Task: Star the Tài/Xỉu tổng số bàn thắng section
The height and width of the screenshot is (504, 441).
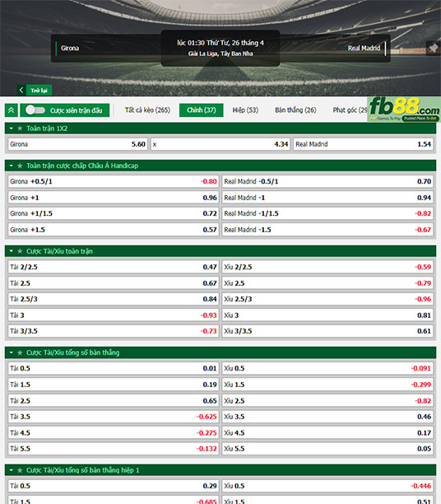Action: coord(20,353)
